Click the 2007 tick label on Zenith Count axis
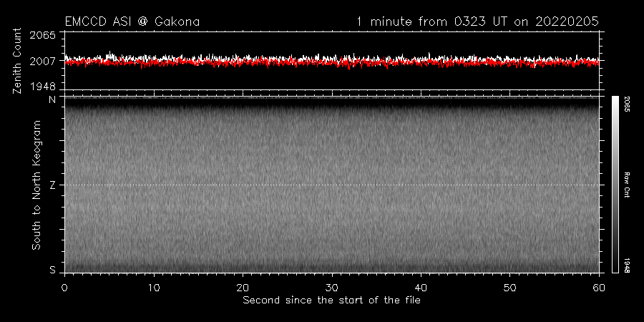Viewport: 644px width, 322px height. pos(43,62)
